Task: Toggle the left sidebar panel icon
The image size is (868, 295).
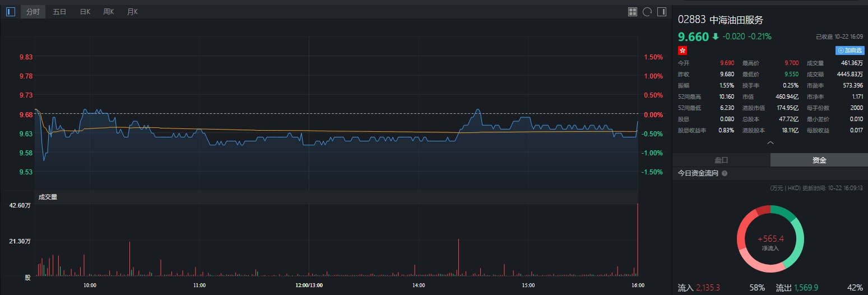Action: coord(11,11)
